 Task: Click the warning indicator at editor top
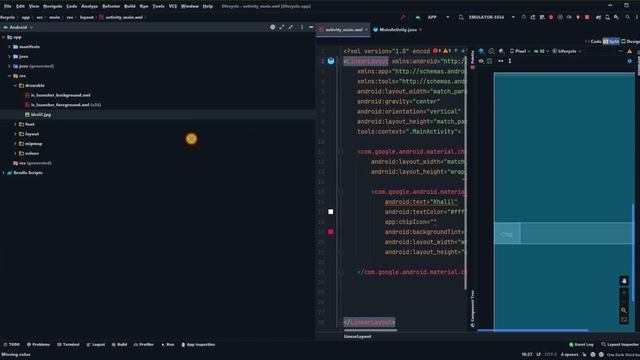(x=447, y=51)
